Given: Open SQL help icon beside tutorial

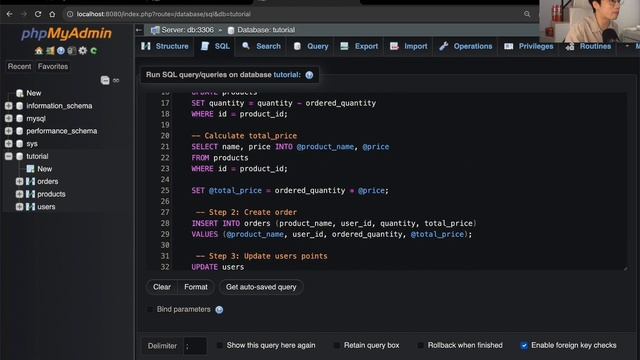Looking at the screenshot, I should point(309,75).
